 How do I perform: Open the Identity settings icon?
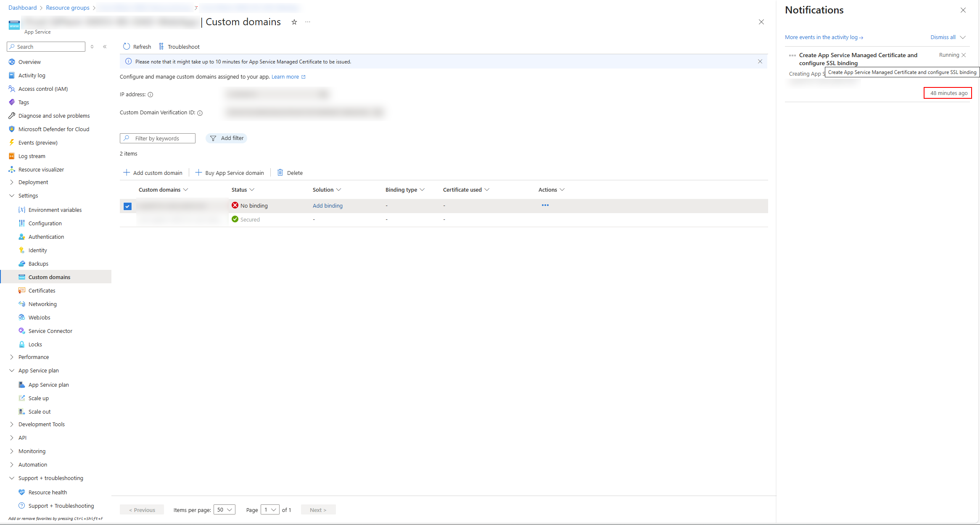tap(22, 250)
